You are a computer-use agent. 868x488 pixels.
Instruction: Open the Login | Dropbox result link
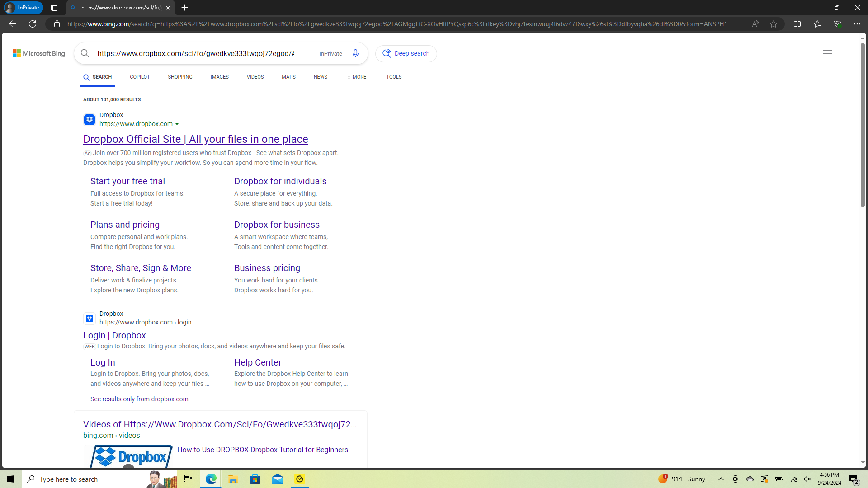pyautogui.click(x=114, y=335)
